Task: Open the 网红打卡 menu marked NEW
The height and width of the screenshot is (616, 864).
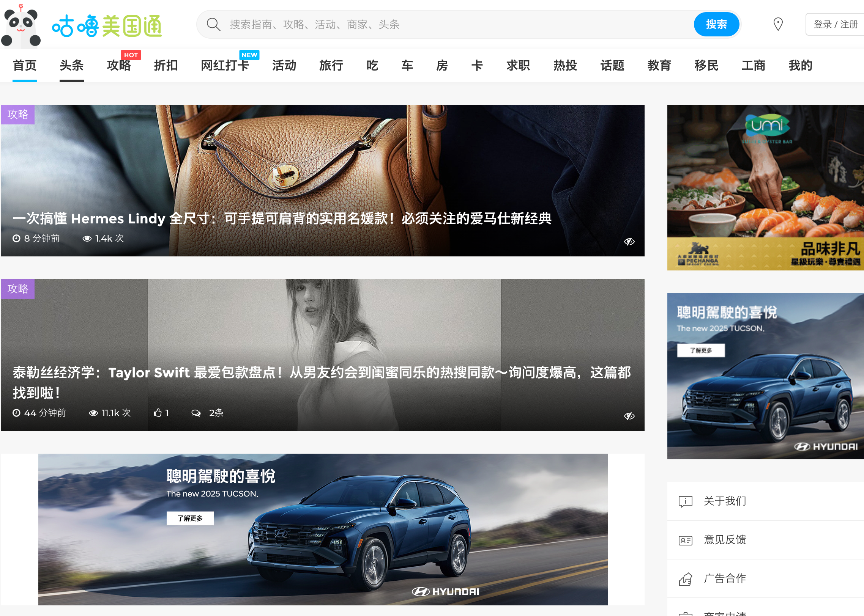Action: (x=225, y=66)
